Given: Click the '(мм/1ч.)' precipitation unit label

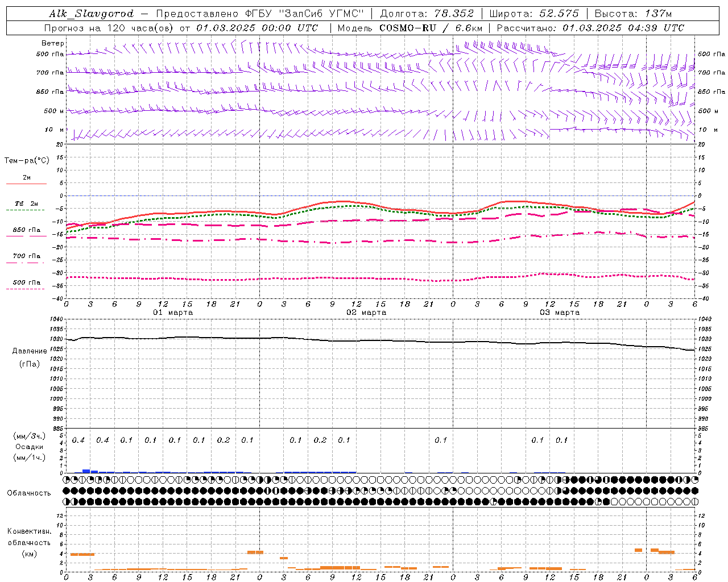Looking at the screenshot, I should point(30,458).
